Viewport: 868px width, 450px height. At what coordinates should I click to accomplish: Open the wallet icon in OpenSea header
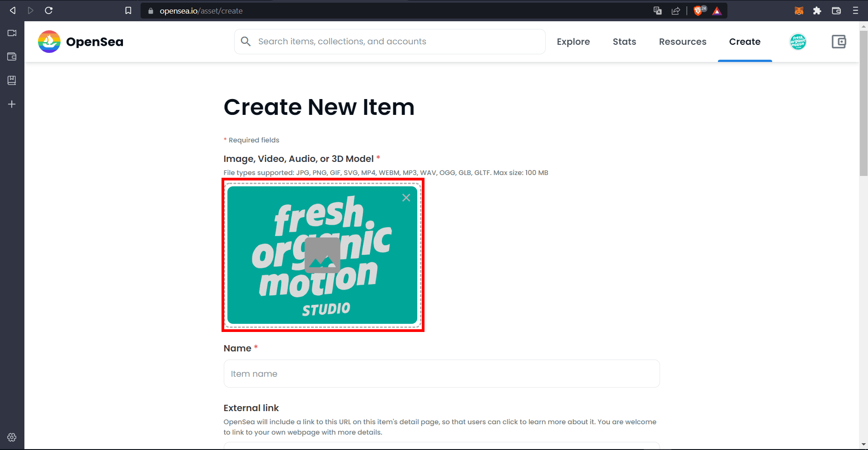click(839, 42)
